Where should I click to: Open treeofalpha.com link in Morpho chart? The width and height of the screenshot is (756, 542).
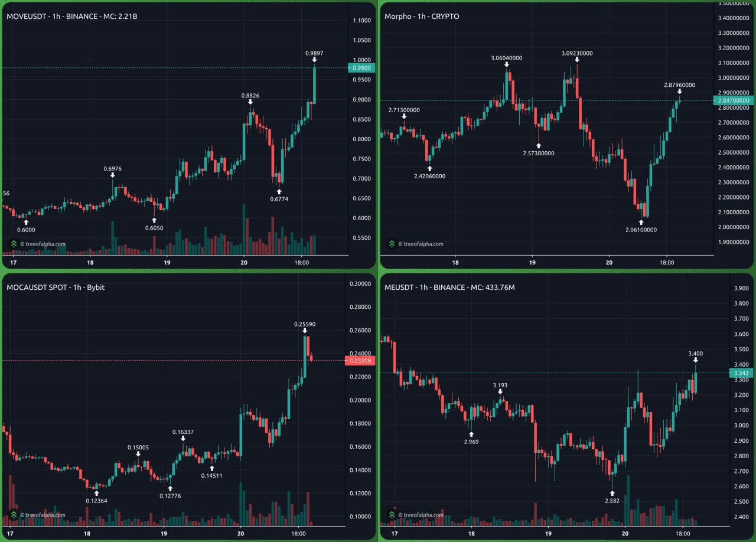(x=421, y=244)
